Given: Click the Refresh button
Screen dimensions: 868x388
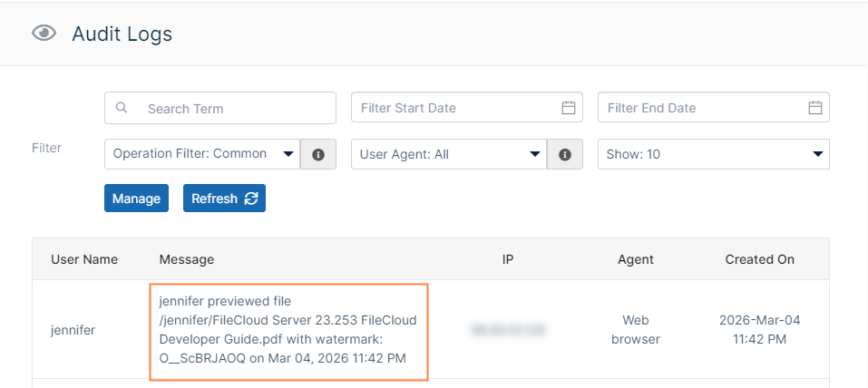Looking at the screenshot, I should click(x=224, y=199).
